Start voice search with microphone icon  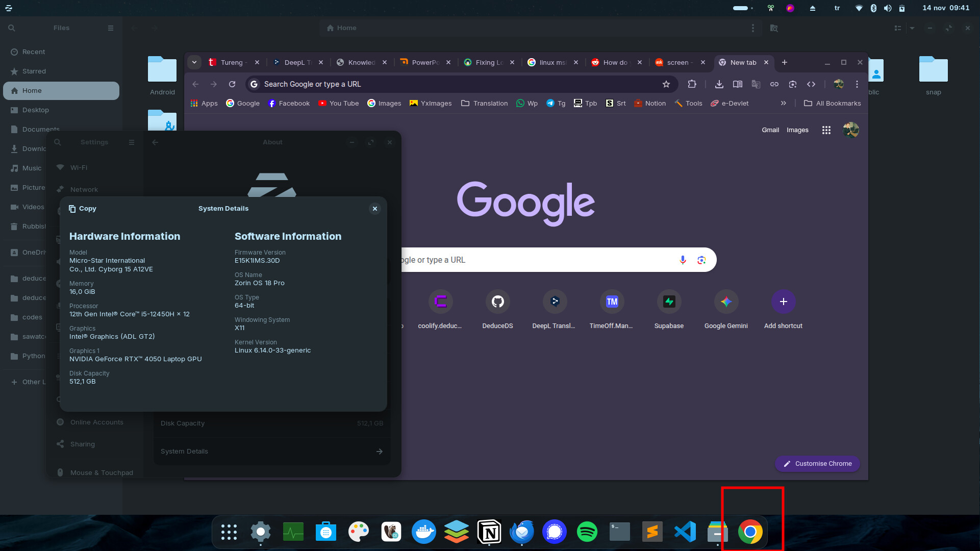pyautogui.click(x=683, y=260)
